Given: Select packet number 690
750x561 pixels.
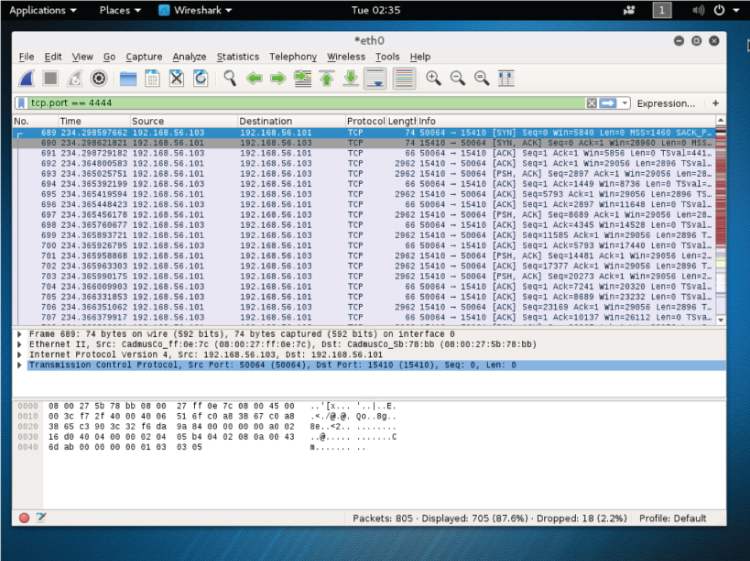Looking at the screenshot, I should click(x=364, y=143).
